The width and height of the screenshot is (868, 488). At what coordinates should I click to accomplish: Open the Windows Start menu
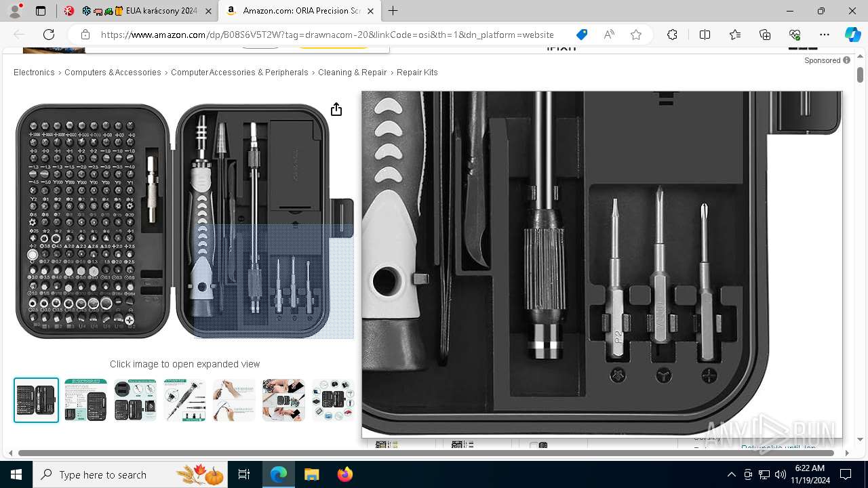click(16, 474)
